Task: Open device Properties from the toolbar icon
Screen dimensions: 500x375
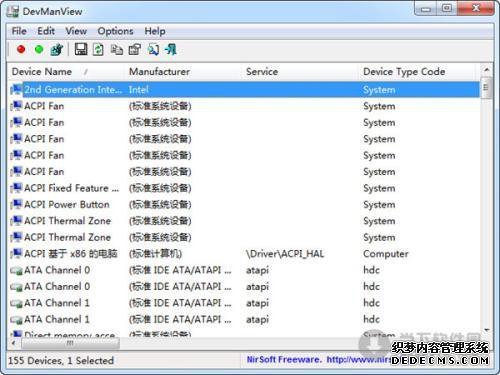Action: (135, 50)
